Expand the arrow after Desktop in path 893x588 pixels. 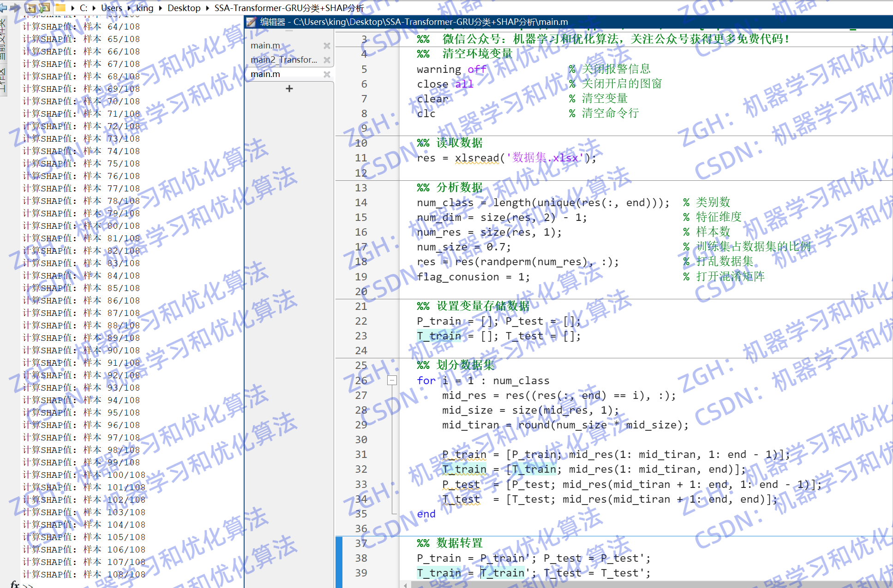(207, 8)
